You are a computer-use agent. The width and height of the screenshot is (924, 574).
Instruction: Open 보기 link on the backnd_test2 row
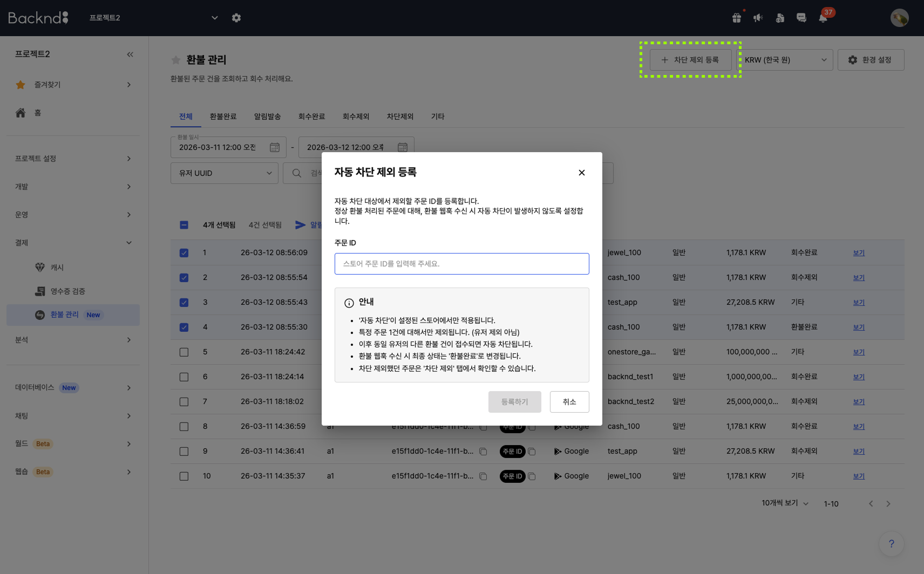(x=858, y=401)
